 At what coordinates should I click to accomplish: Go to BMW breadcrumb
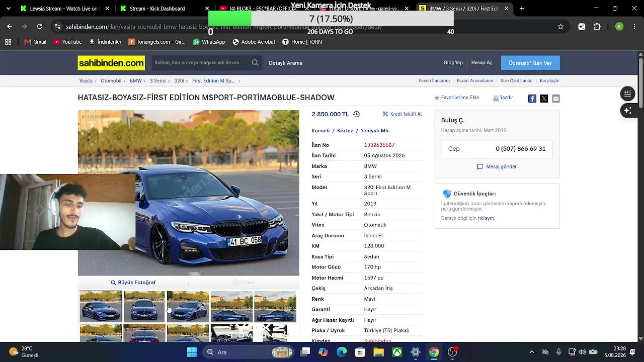[x=135, y=80]
